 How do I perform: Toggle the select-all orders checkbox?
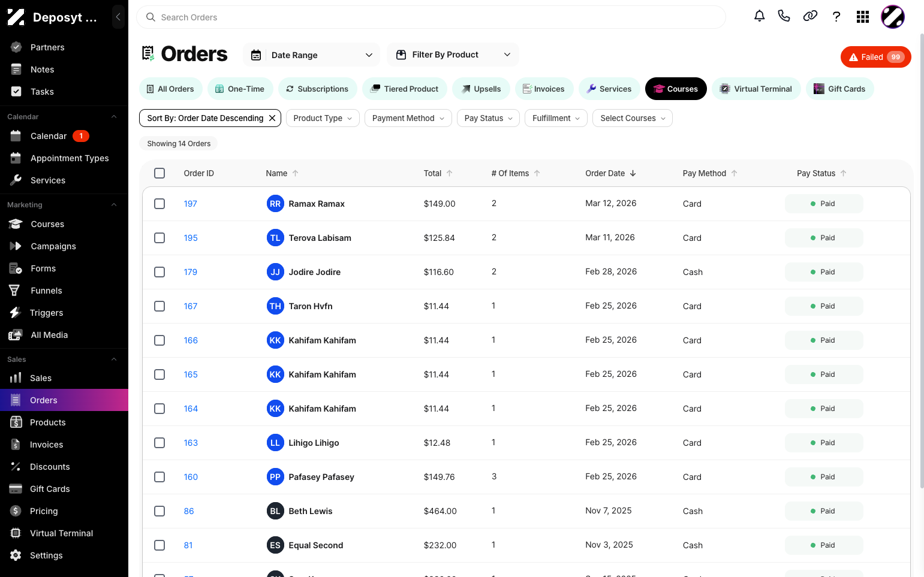(x=159, y=173)
